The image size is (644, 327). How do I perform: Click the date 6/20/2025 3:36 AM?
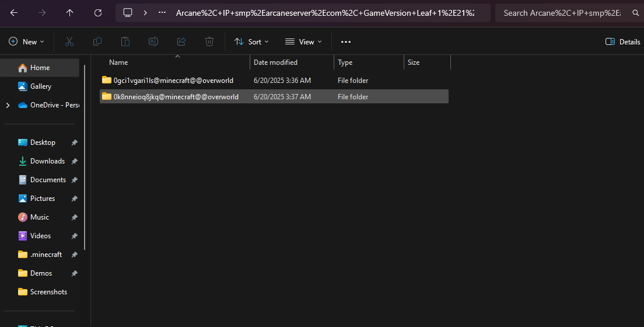(x=282, y=81)
